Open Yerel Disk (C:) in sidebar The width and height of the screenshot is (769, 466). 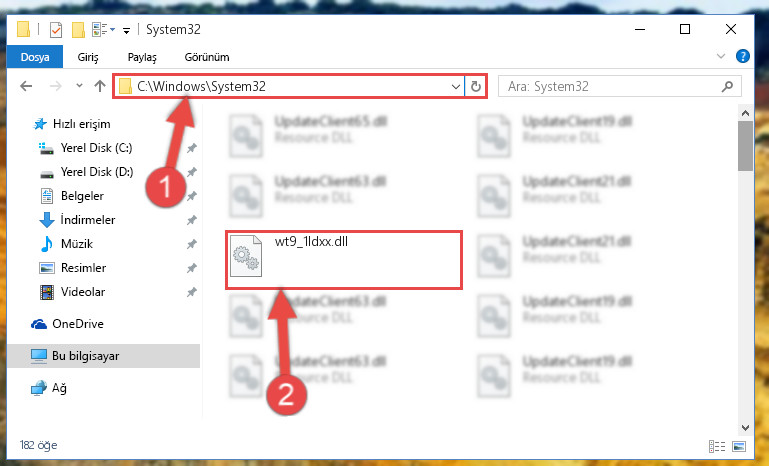point(96,148)
